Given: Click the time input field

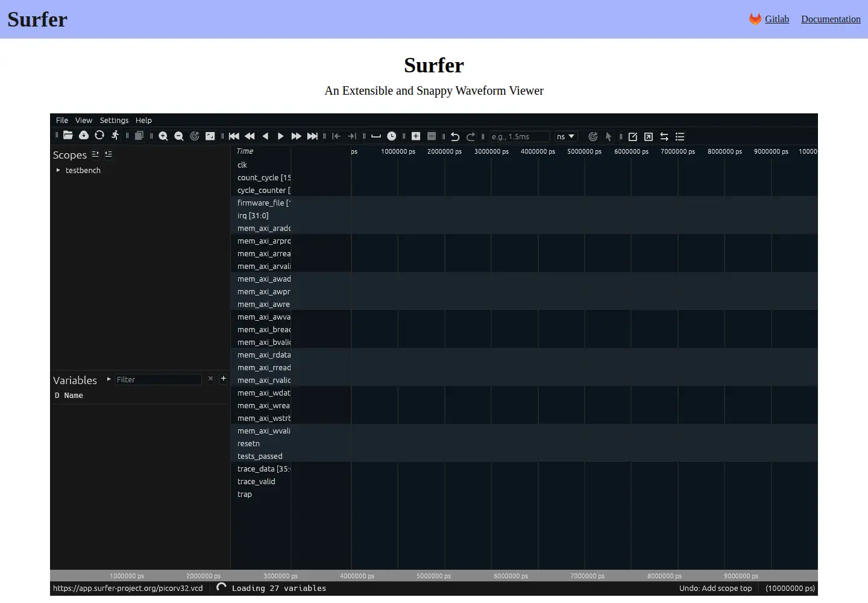Looking at the screenshot, I should 520,137.
